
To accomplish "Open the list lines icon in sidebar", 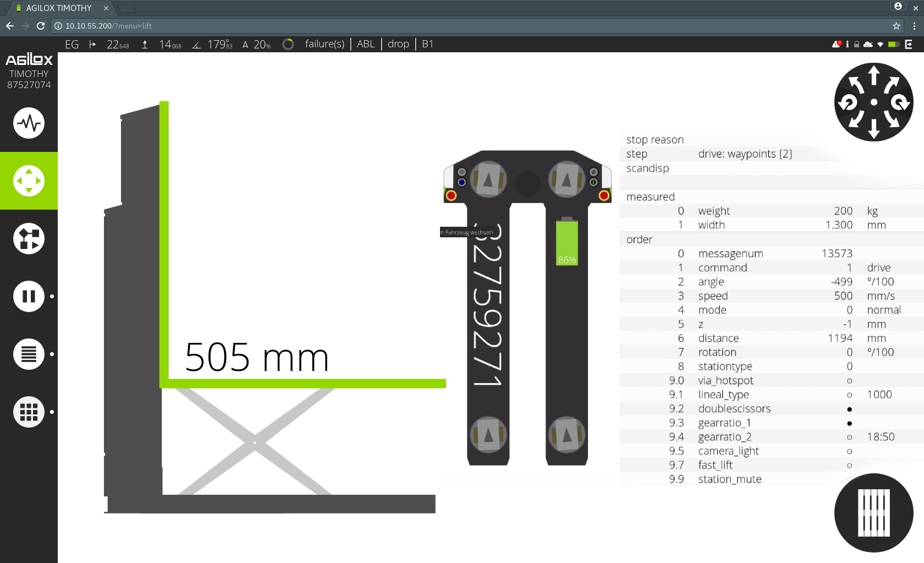I will [x=29, y=354].
